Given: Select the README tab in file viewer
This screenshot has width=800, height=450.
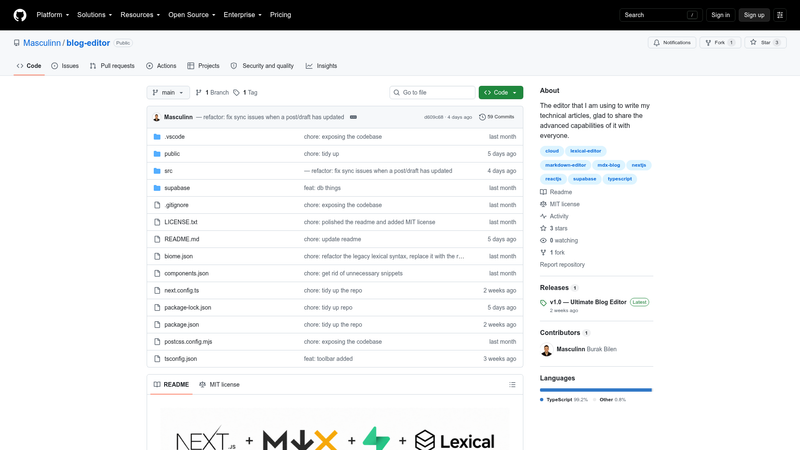Looking at the screenshot, I should coord(171,385).
